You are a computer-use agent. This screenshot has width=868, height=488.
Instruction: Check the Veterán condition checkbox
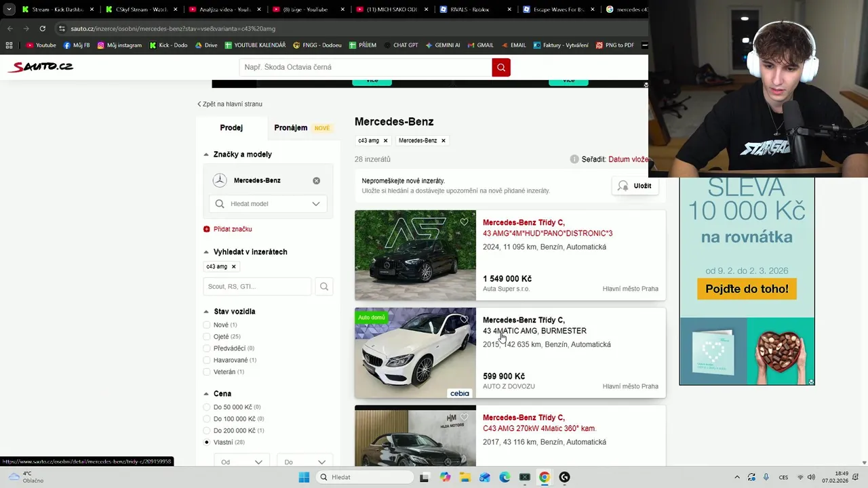point(207,372)
